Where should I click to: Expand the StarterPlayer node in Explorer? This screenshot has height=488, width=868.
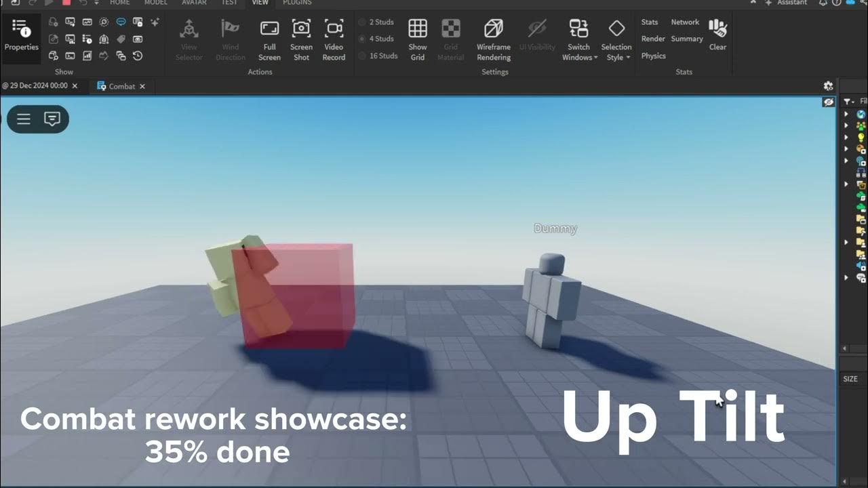point(846,242)
